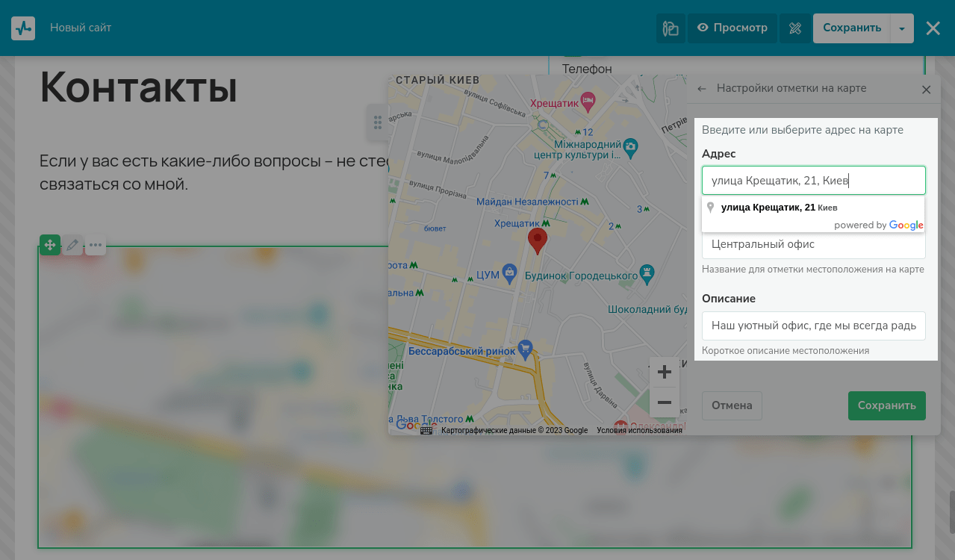Open the ruler and pencil tools icon
Image resolution: width=955 pixels, height=560 pixels.
794,28
